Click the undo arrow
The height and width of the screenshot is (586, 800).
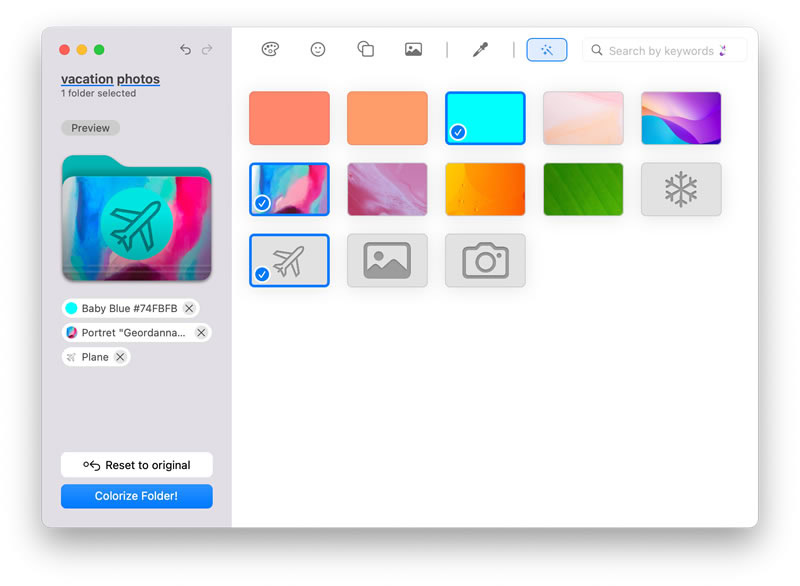[x=185, y=49]
